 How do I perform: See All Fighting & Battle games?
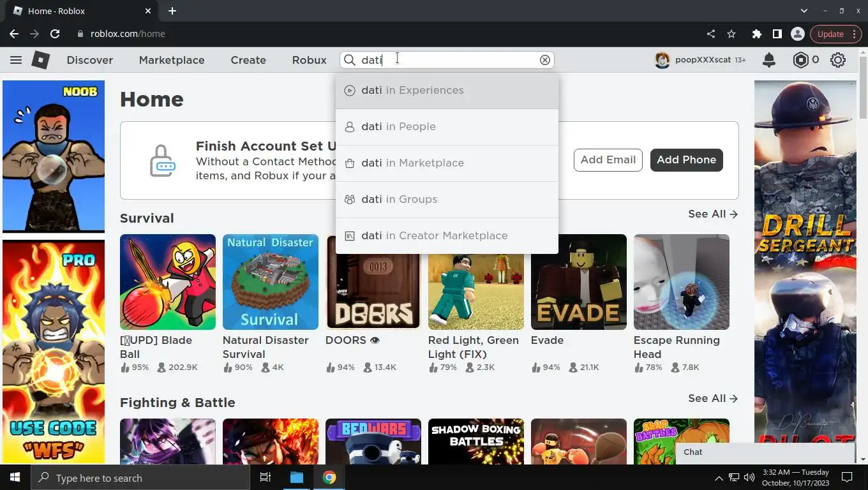tap(712, 398)
